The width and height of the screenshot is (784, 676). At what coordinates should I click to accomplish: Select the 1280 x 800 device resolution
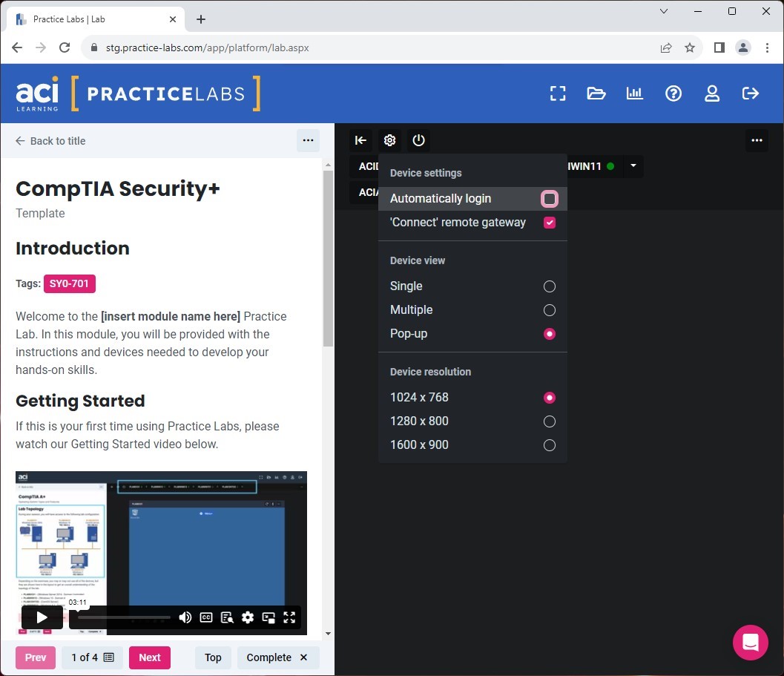[x=549, y=421]
